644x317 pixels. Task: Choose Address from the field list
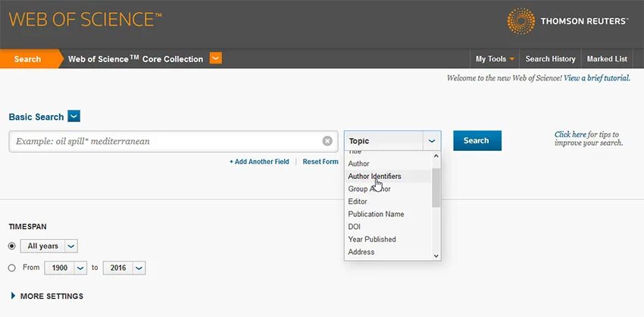tap(388, 252)
